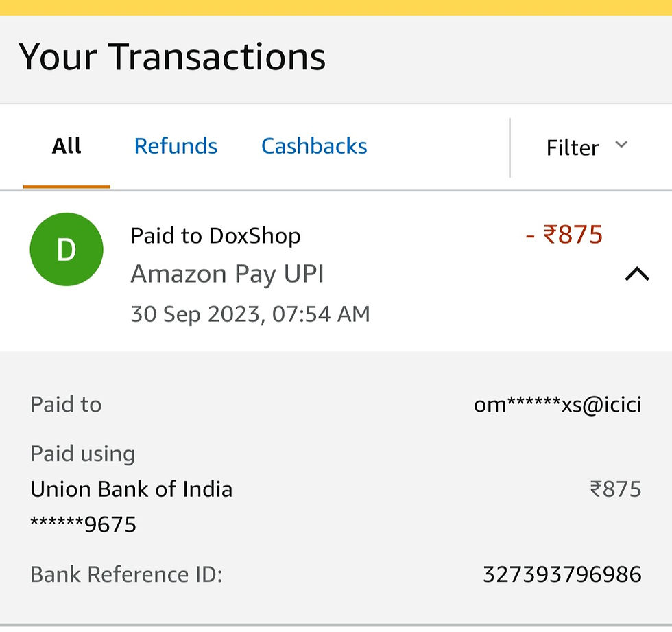This screenshot has width=672, height=632.
Task: Click the Bank Reference ID number 327393796986
Action: pos(562,574)
